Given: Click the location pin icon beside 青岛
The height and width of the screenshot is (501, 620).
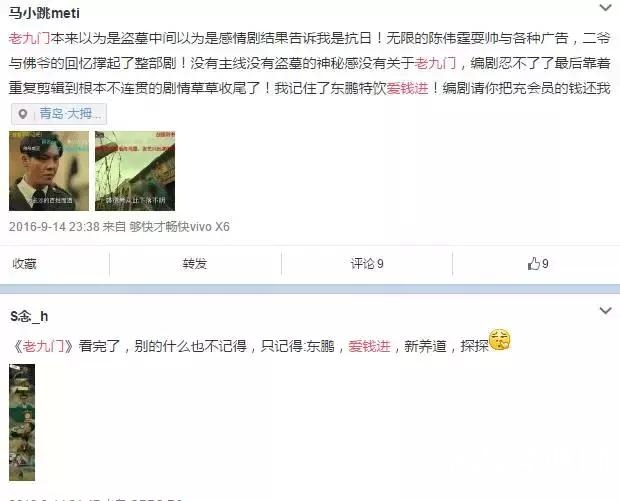Looking at the screenshot, I should click(23, 114).
